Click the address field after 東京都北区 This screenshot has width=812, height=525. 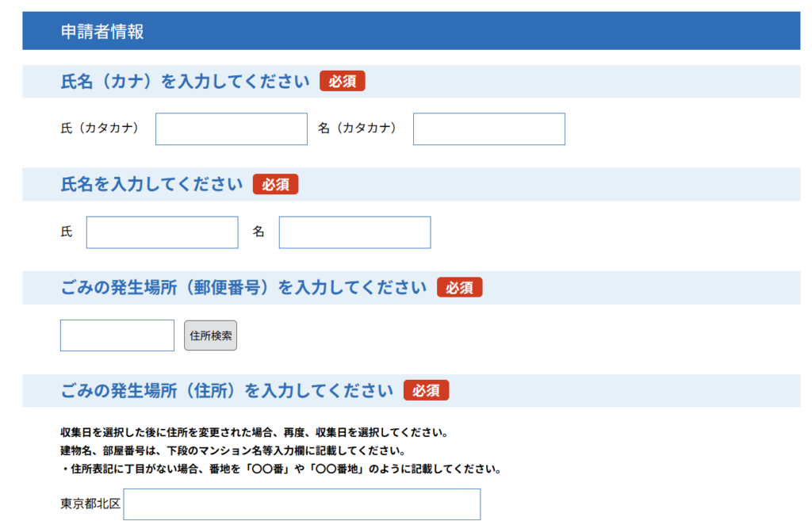click(301, 504)
